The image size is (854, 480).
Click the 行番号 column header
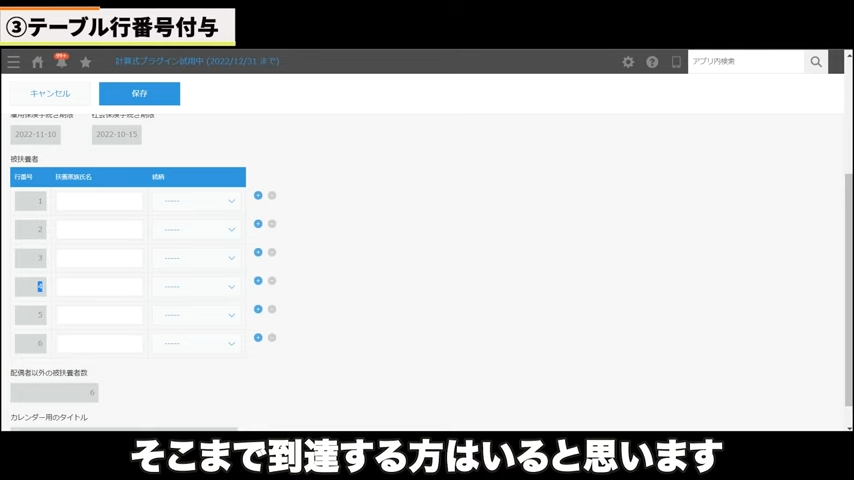[23, 177]
